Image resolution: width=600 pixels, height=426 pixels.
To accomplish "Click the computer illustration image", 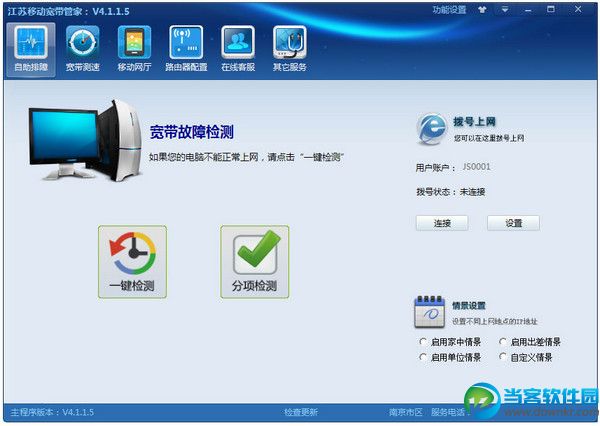I will 85,141.
